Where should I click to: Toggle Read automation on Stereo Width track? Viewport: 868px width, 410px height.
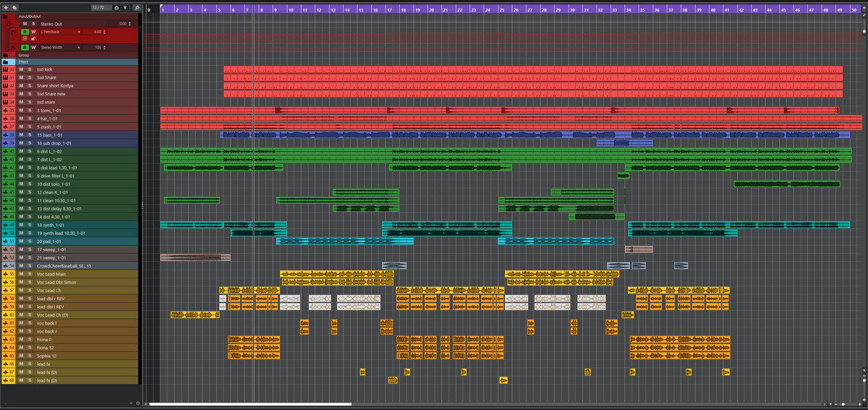point(25,48)
